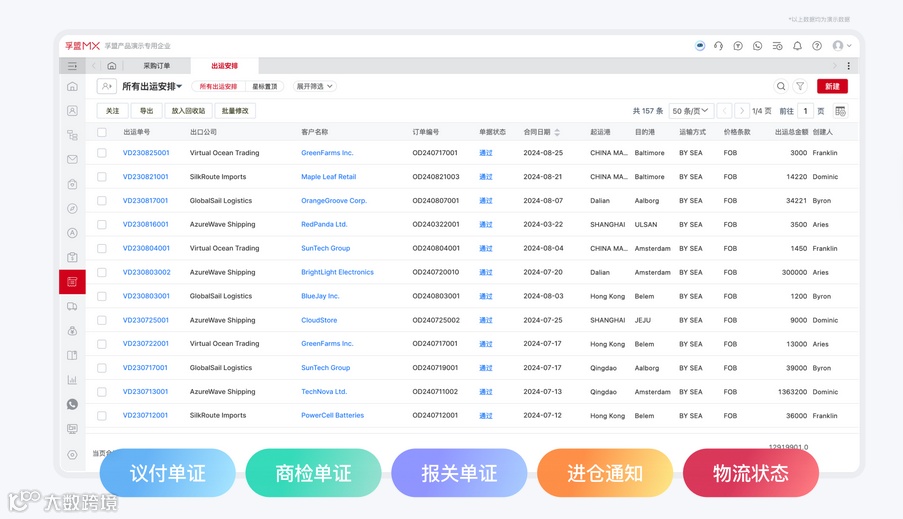This screenshot has height=519, width=903.
Task: Collapse the sidebar menu toggle icon
Action: (72, 66)
